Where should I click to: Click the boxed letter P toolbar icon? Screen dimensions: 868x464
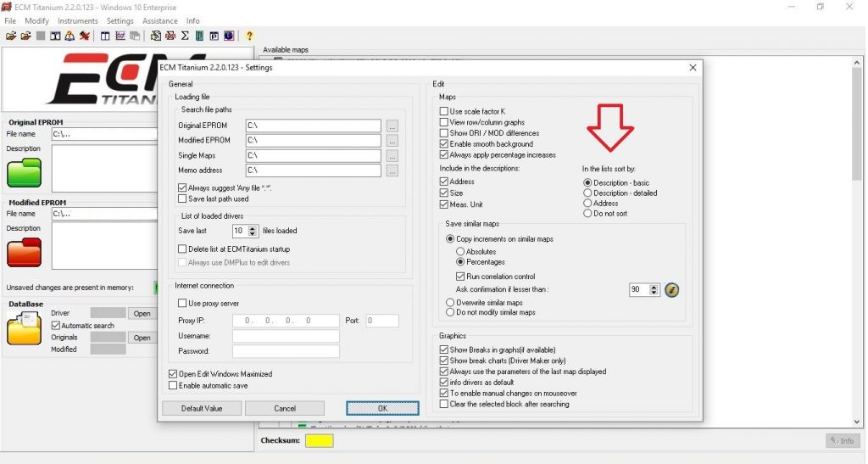click(214, 36)
